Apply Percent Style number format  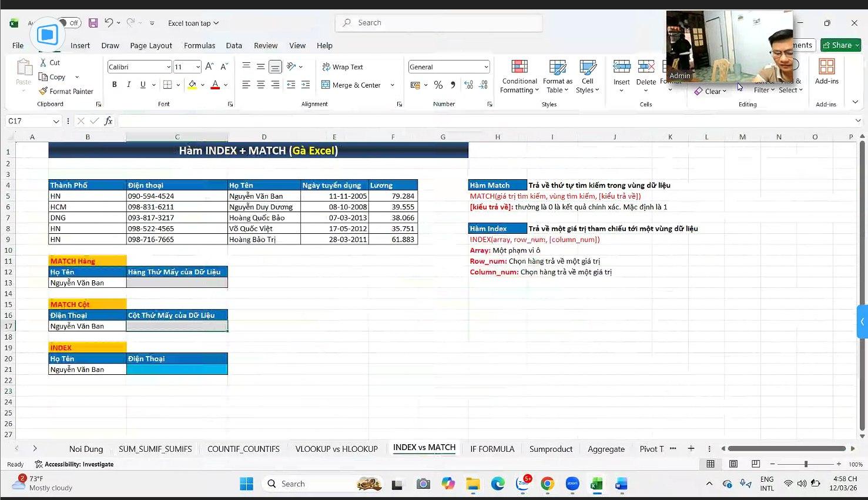coord(438,85)
